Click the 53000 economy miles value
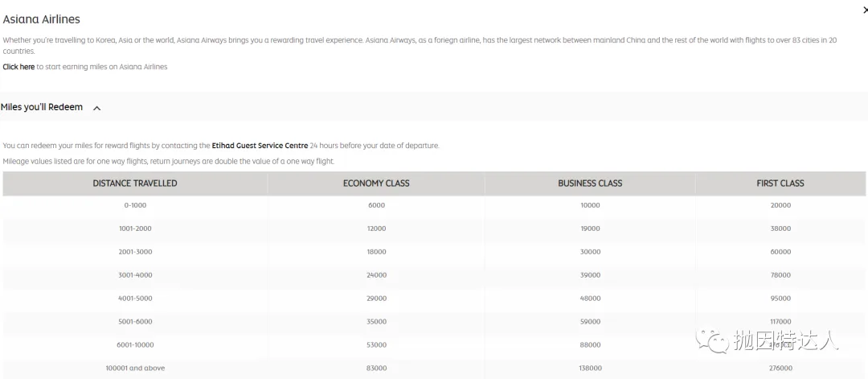 click(x=376, y=344)
